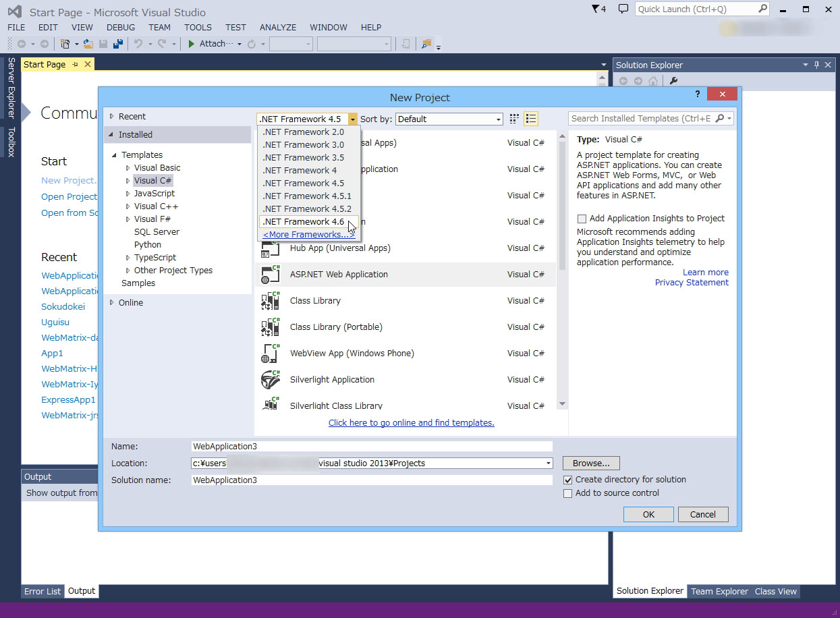Pin the Solution Explorer panel

coord(816,65)
